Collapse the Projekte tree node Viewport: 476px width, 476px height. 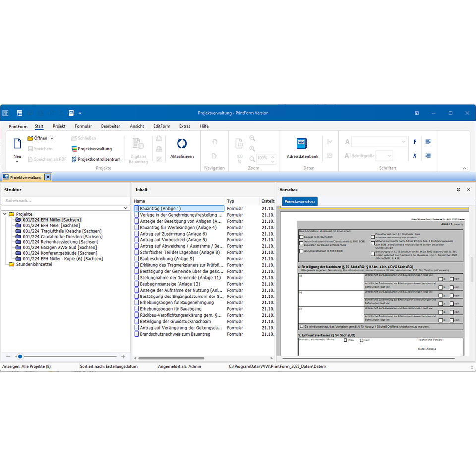[5, 214]
